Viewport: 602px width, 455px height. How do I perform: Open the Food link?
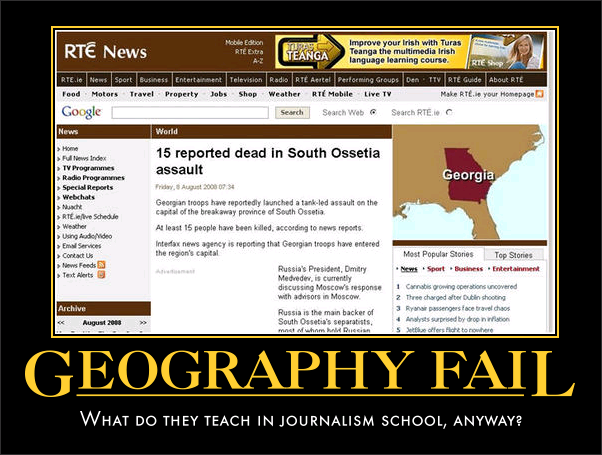click(x=71, y=94)
